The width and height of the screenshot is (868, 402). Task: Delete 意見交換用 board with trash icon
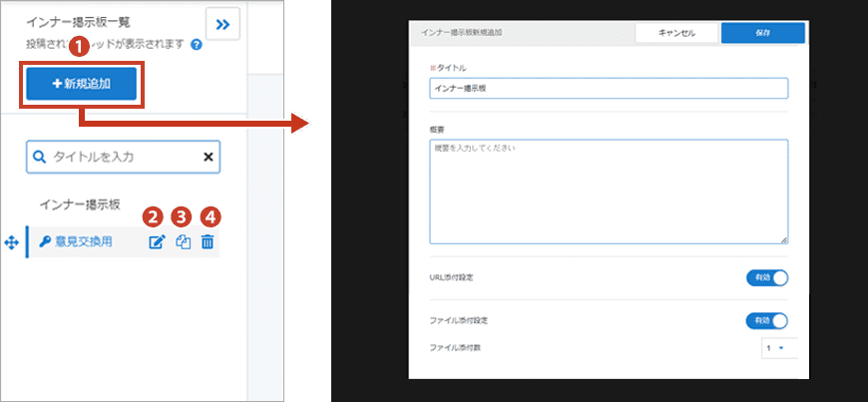pos(208,241)
